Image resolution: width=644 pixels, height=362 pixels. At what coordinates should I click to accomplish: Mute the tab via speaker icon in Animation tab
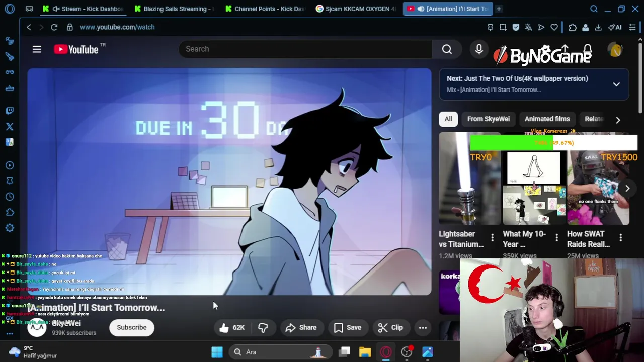[x=421, y=9]
